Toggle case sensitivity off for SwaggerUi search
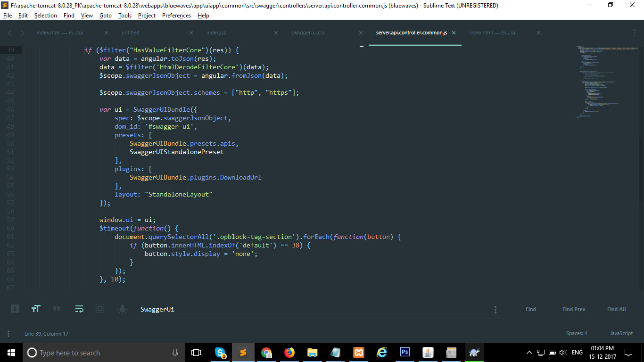Viewport: 644px width, 362px height. click(36, 309)
